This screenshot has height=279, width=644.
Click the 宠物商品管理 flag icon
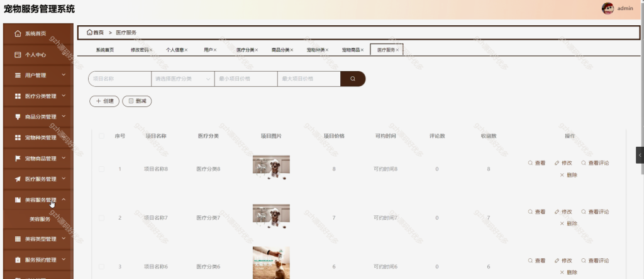18,159
